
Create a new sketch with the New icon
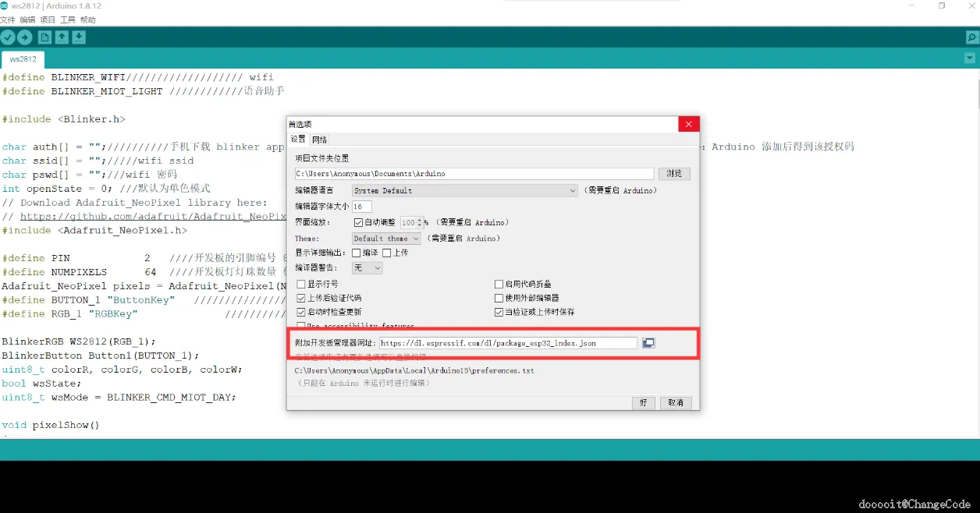click(x=44, y=37)
